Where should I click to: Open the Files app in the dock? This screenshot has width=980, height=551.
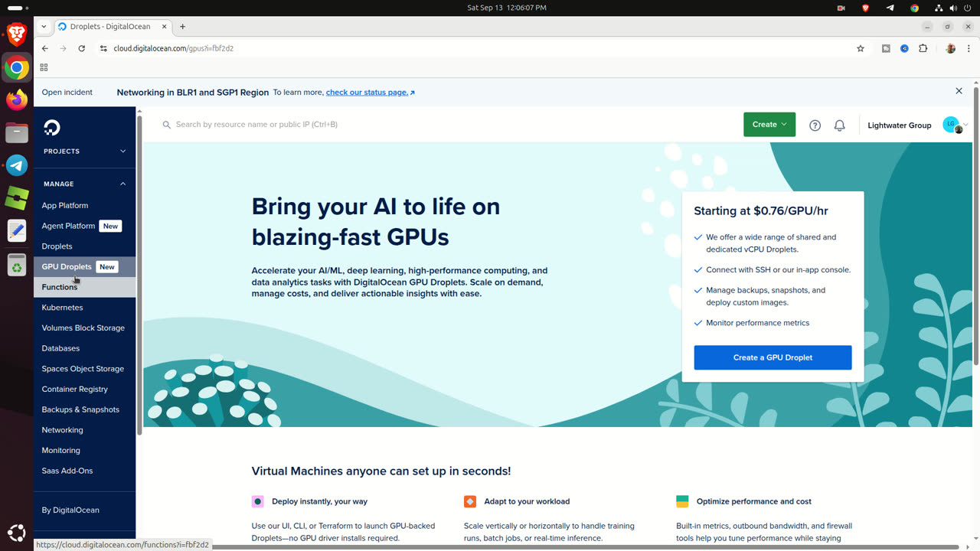click(17, 133)
